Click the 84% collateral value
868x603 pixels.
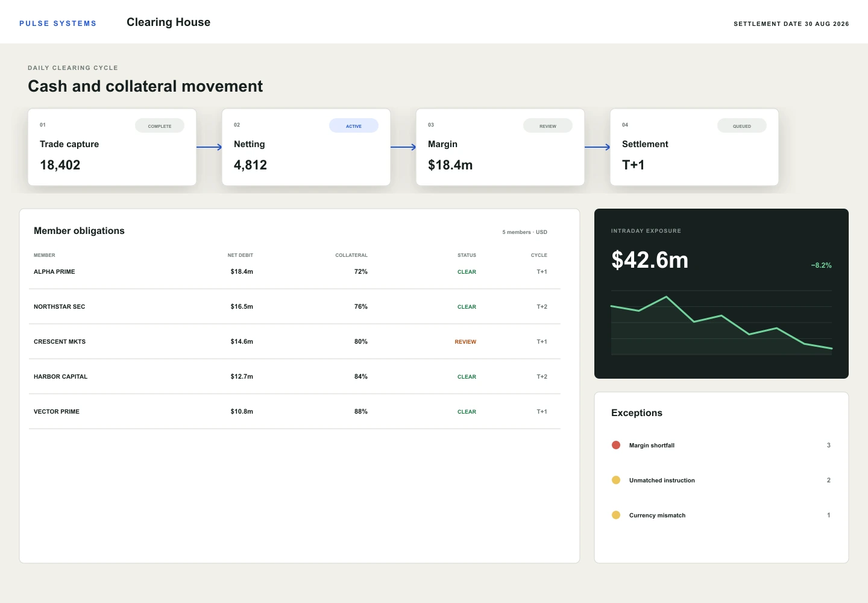click(x=361, y=377)
